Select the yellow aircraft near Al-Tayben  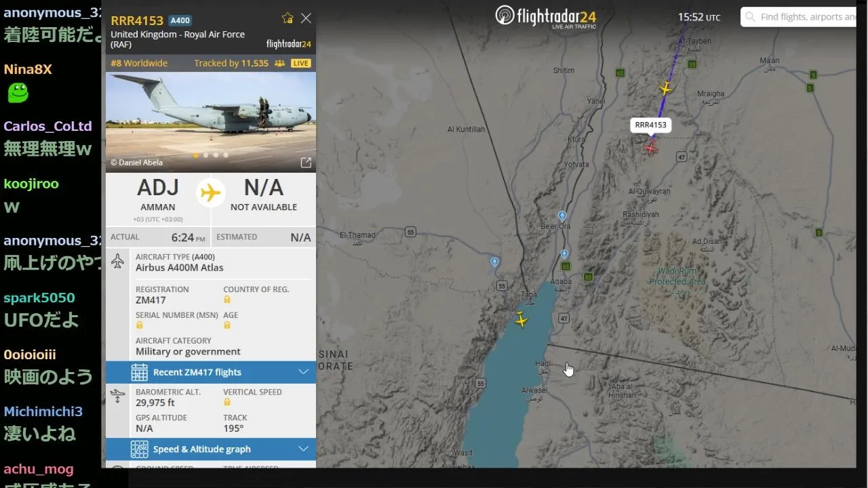666,88
